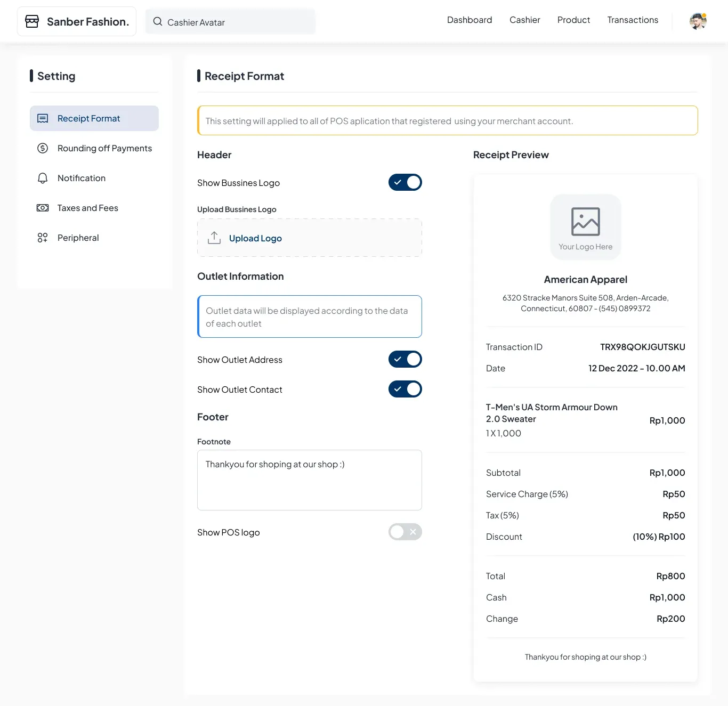Click the store icon beside Sanber Fashion
This screenshot has height=706, width=728.
tap(32, 21)
